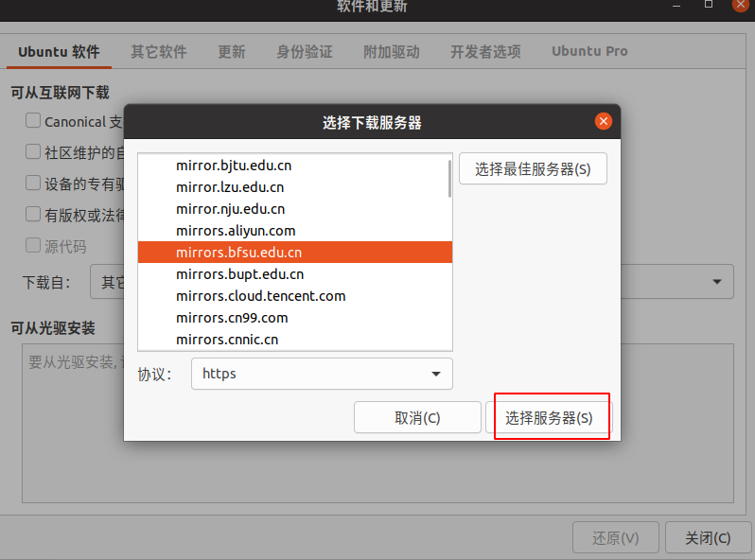The height and width of the screenshot is (560, 755).
Task: Toggle the 社区维护的 software checkbox
Action: [x=33, y=151]
